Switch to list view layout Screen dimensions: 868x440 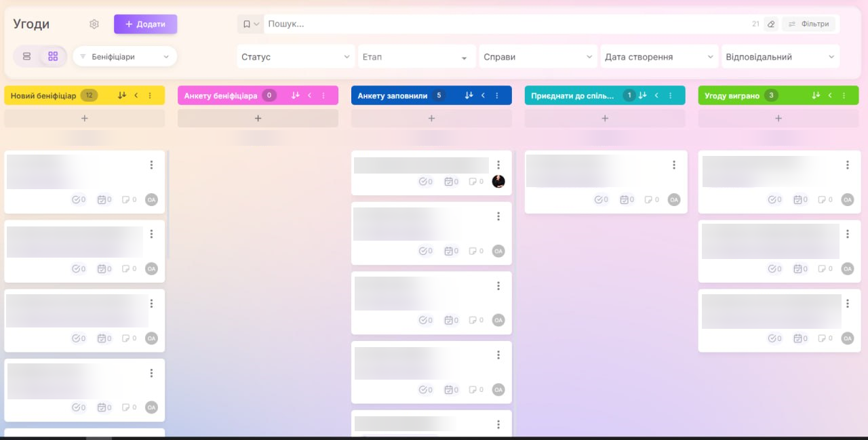27,56
